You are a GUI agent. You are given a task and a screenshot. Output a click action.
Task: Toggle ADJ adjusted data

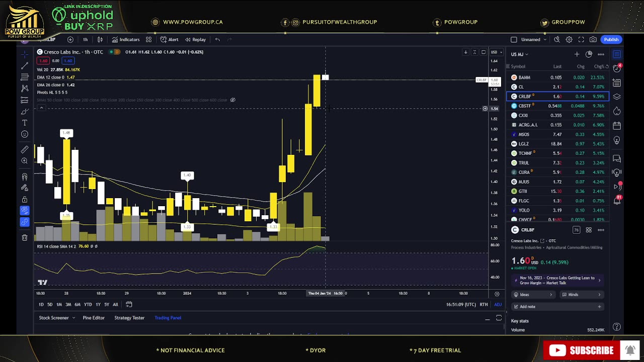[x=498, y=304]
